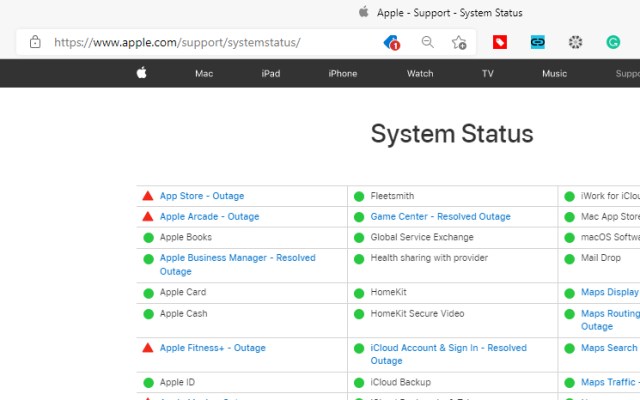Click green status dot beside Apple ID

pyautogui.click(x=149, y=382)
